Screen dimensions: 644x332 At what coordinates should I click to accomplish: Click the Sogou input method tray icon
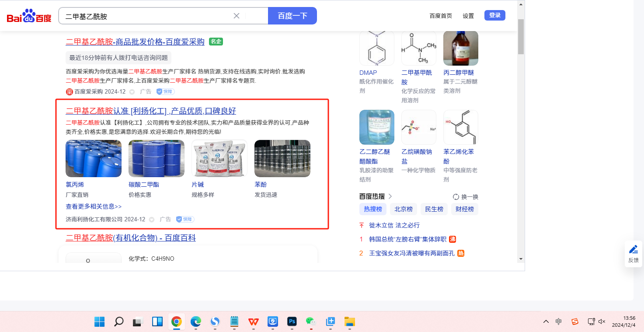click(x=575, y=322)
